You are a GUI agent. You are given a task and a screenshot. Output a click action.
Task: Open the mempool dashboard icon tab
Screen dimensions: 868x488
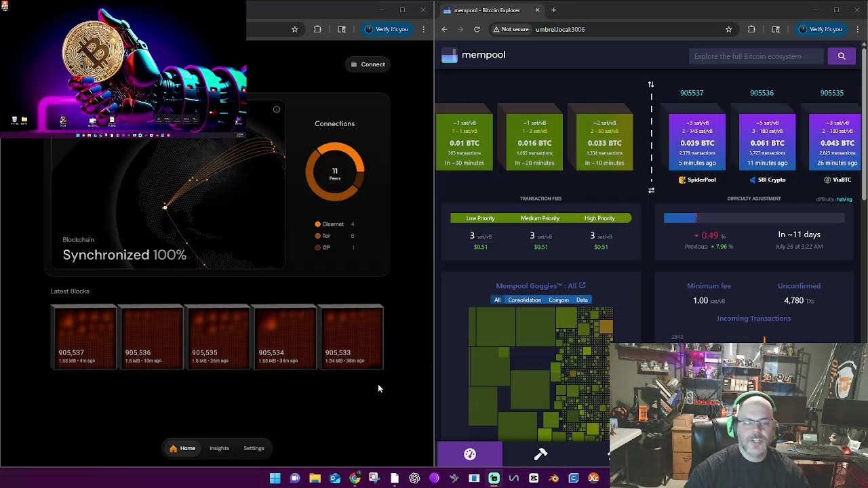[470, 454]
